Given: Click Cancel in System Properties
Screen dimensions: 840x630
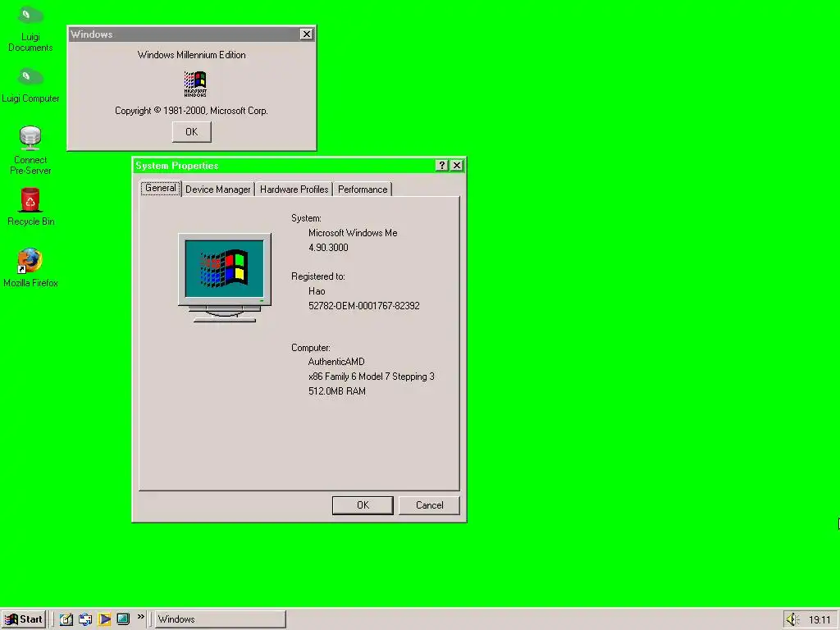Looking at the screenshot, I should [429, 505].
